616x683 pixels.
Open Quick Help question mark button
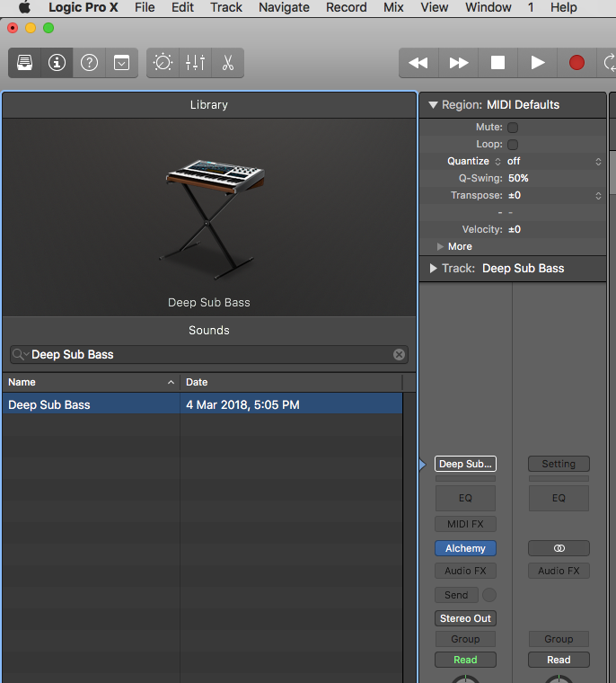pos(89,63)
